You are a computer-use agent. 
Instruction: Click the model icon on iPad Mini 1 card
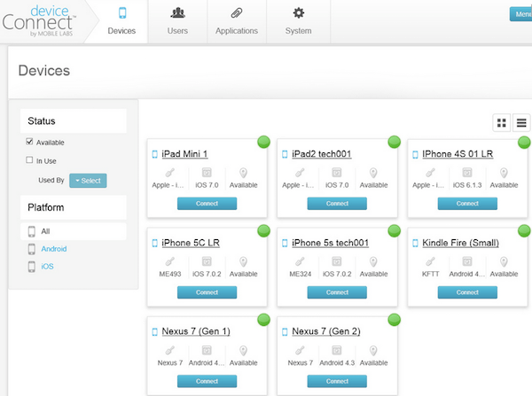(169, 173)
